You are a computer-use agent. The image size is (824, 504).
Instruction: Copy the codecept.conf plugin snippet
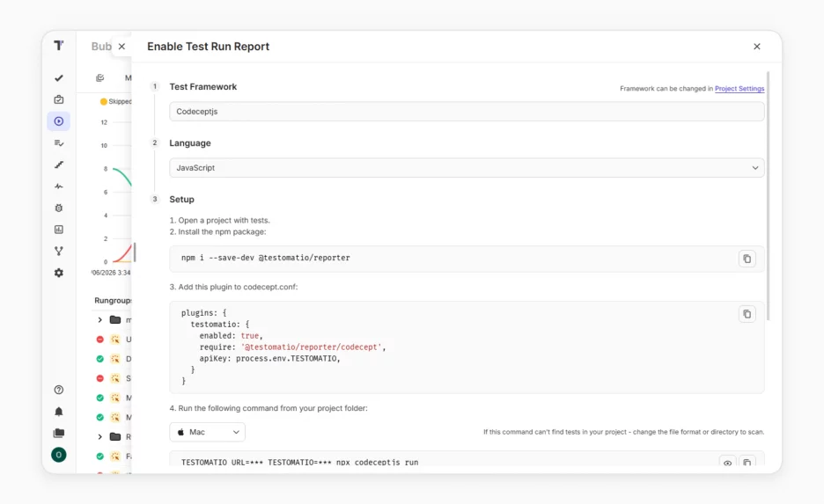[747, 314]
